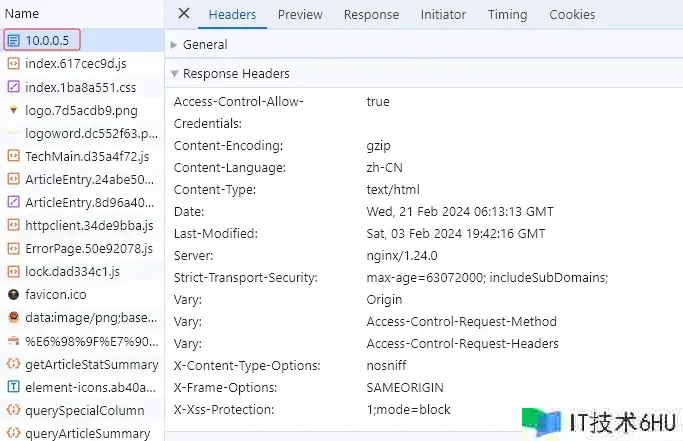Click the JS icon for index.617cec9d.js

(x=14, y=63)
